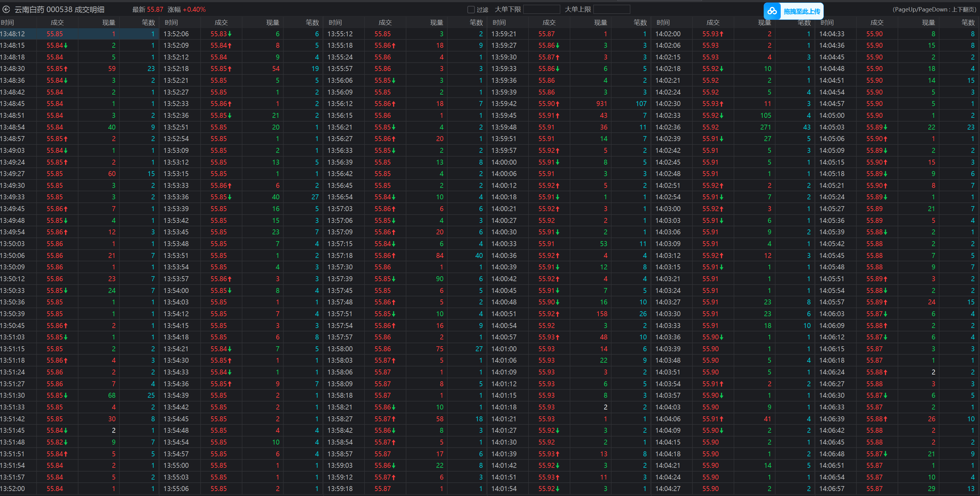Click the 拖拽至此上传 upload button
Image resolution: width=980 pixels, height=496 pixels.
pyautogui.click(x=801, y=11)
